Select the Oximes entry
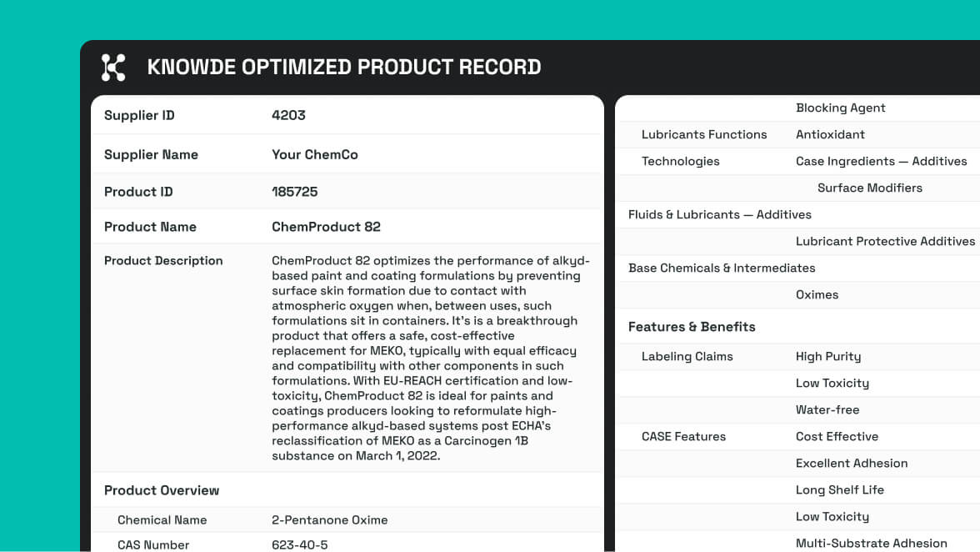The image size is (980, 552). [817, 294]
